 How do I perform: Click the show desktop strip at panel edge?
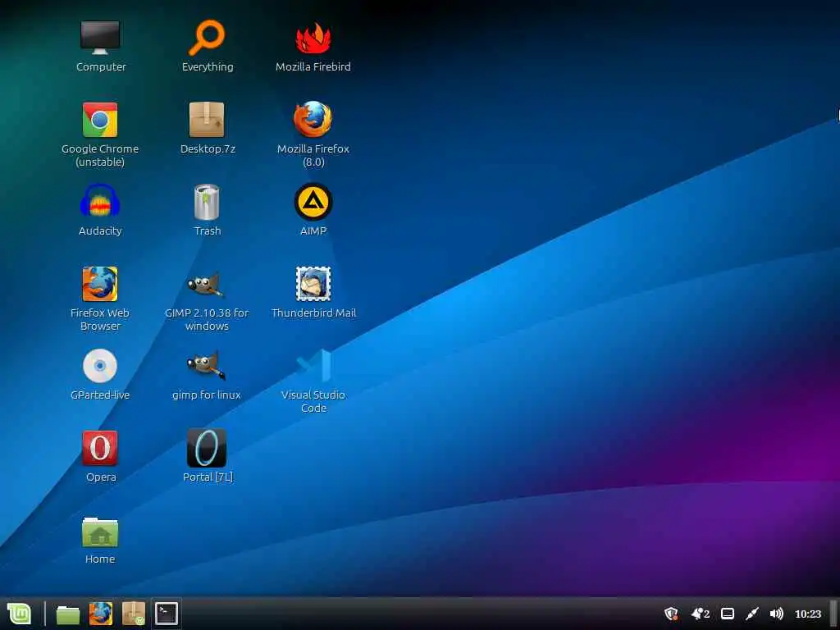[833, 614]
